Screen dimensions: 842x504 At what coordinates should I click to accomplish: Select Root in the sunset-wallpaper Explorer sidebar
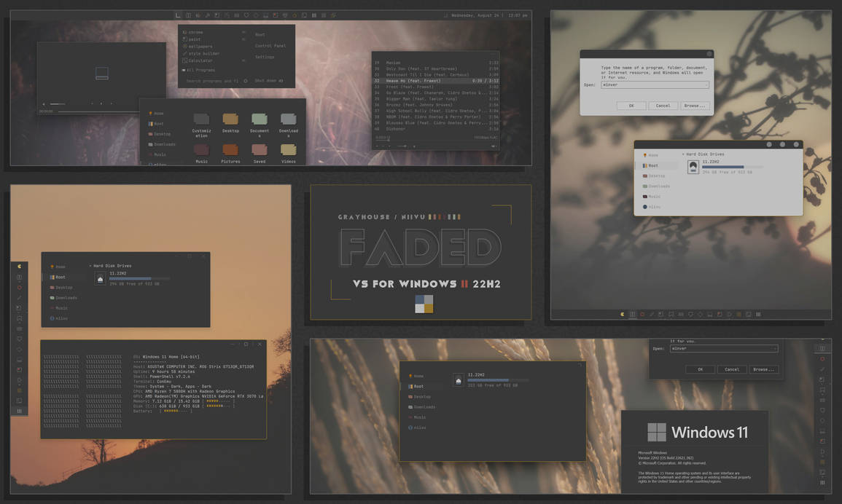pos(58,277)
